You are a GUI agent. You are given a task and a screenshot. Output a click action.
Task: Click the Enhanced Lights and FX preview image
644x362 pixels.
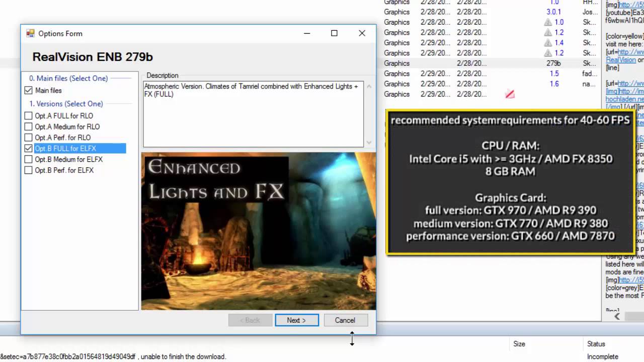coord(259,231)
